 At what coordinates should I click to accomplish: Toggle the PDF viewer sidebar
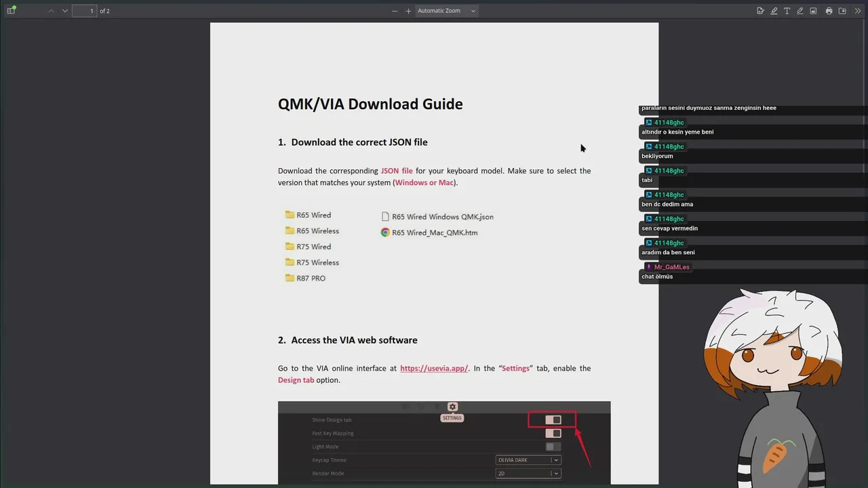(11, 11)
